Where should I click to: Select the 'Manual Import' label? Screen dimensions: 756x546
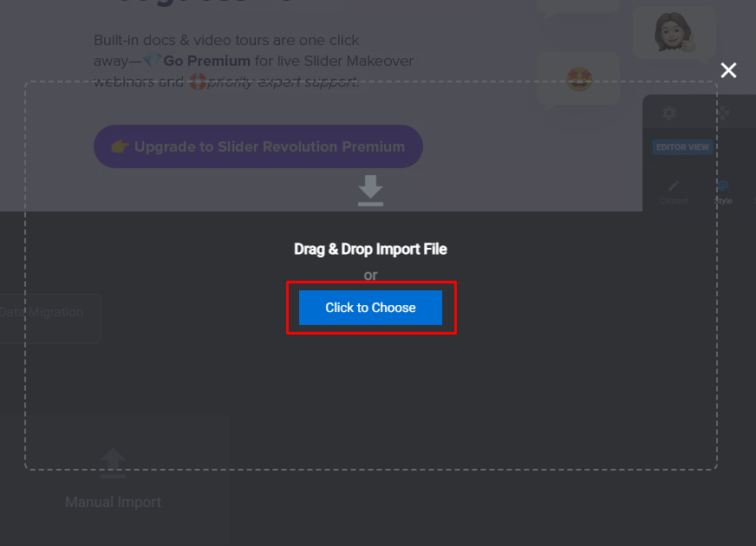tap(113, 502)
